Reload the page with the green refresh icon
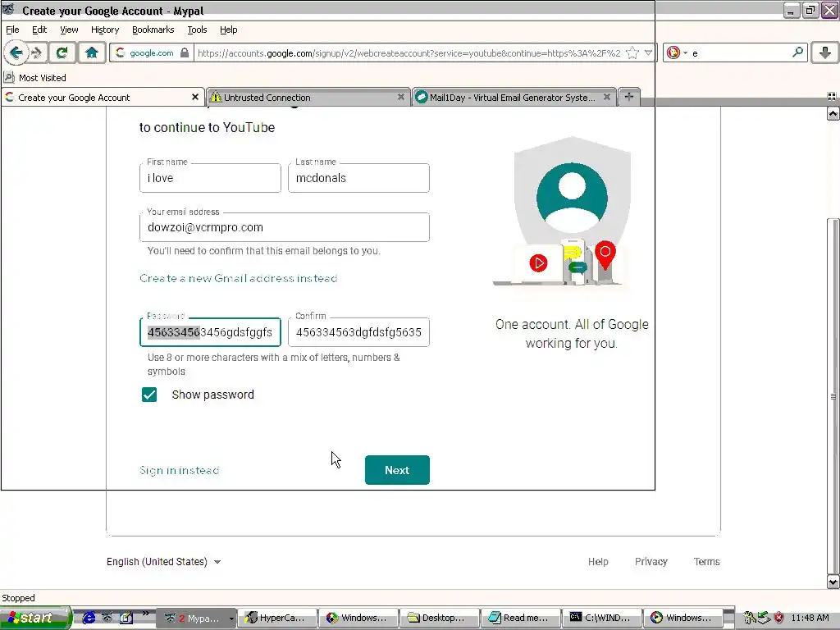The width and height of the screenshot is (840, 630). click(62, 52)
